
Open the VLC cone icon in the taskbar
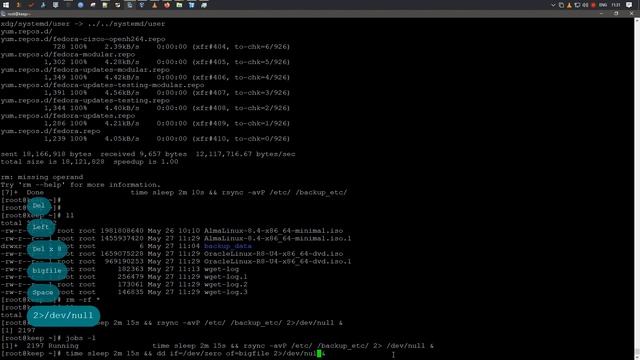(x=154, y=5)
